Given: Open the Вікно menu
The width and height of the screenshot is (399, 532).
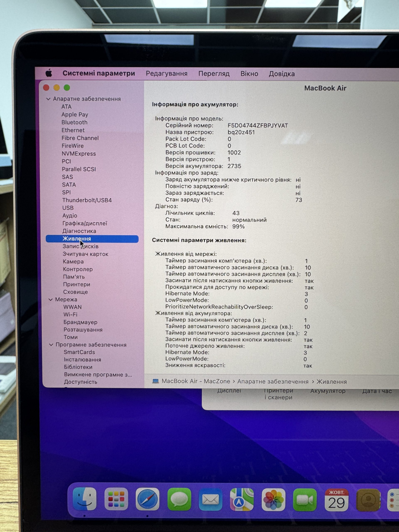Looking at the screenshot, I should (249, 74).
